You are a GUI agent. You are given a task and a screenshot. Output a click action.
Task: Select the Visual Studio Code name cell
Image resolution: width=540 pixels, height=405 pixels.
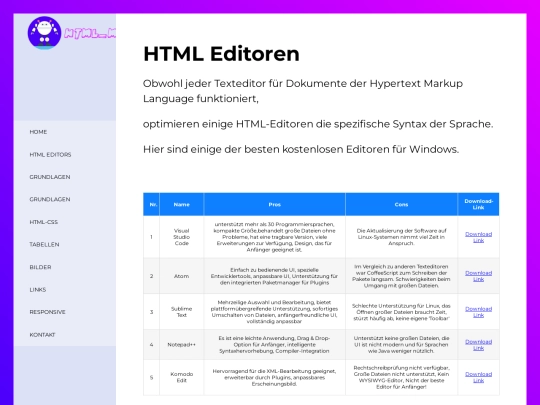click(181, 237)
